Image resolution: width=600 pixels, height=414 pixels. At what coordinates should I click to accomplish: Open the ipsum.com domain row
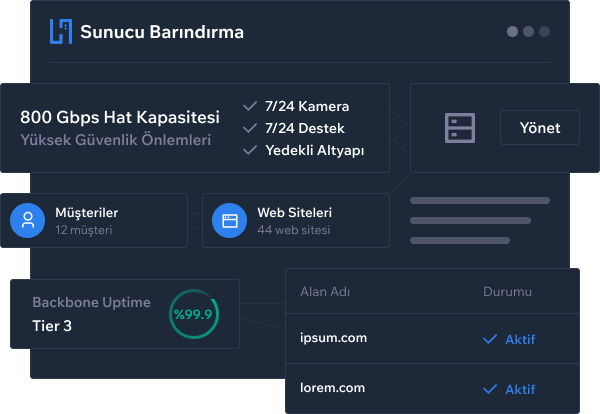pos(432,338)
